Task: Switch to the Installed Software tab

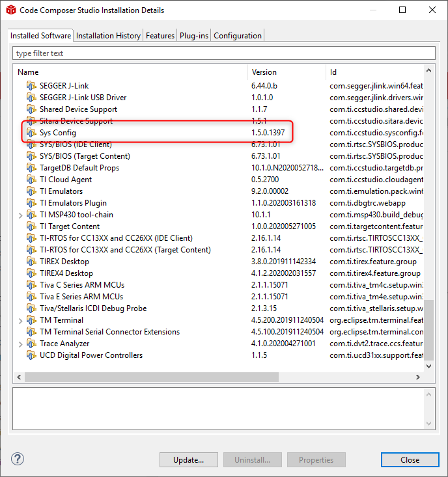Action: (40, 36)
